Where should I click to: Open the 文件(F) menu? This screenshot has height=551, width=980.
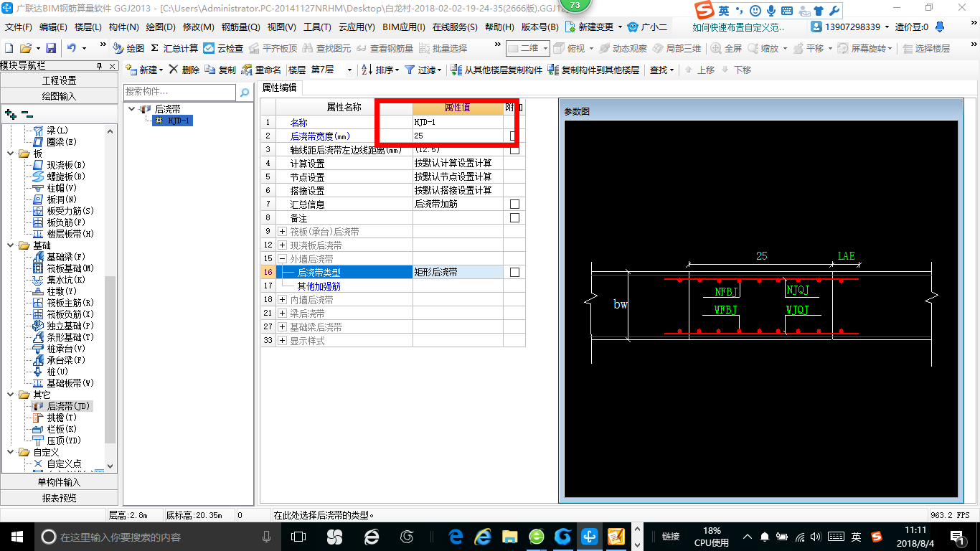click(19, 27)
